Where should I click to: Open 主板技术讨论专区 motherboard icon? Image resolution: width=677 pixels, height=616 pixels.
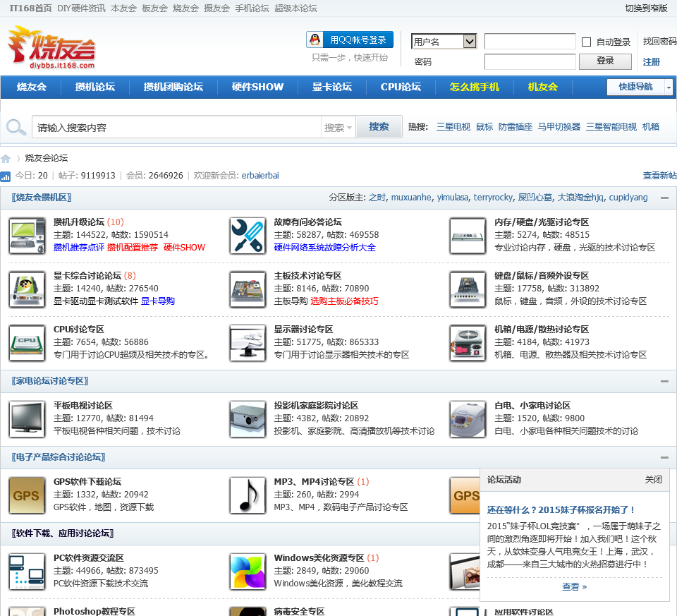pos(248,289)
